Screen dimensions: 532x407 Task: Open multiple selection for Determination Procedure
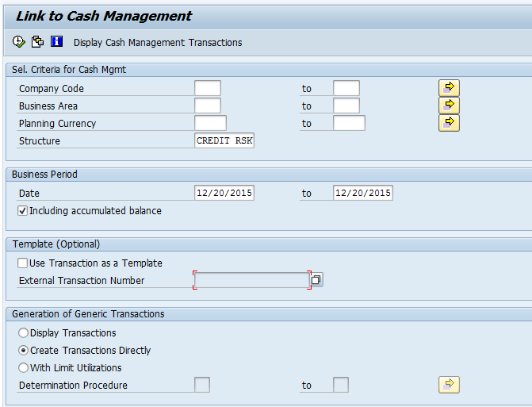click(x=449, y=385)
